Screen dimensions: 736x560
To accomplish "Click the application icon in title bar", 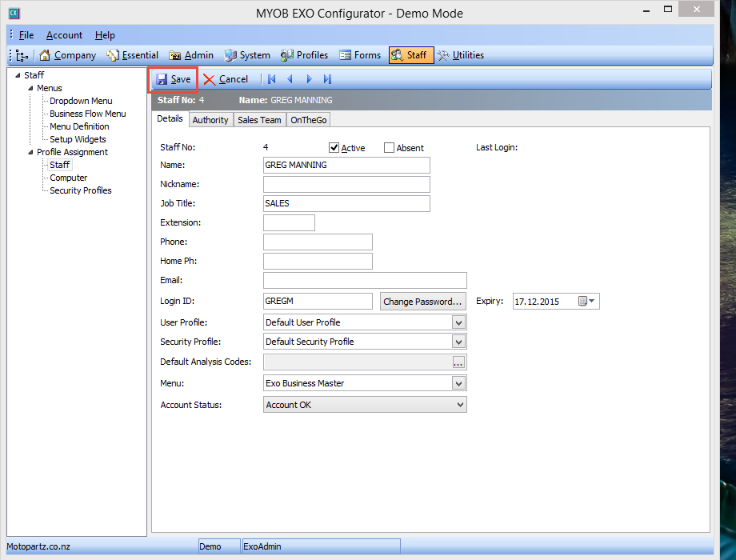I will (x=14, y=13).
